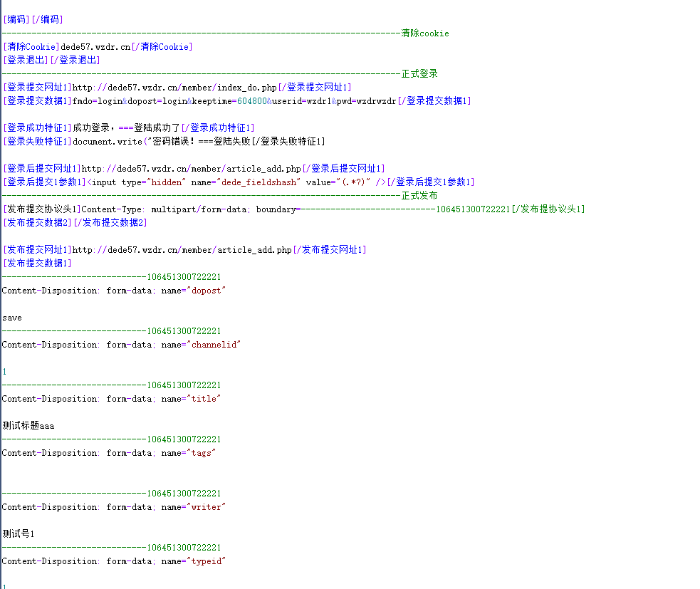
Task: Select the userid=wzdr1 login parameter
Action: 299,100
